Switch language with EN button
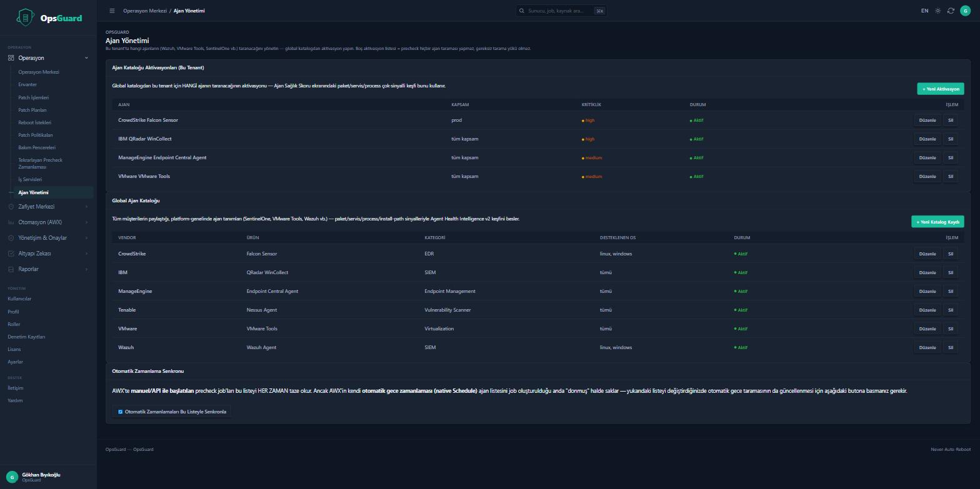Image resolution: width=980 pixels, height=489 pixels. click(924, 11)
